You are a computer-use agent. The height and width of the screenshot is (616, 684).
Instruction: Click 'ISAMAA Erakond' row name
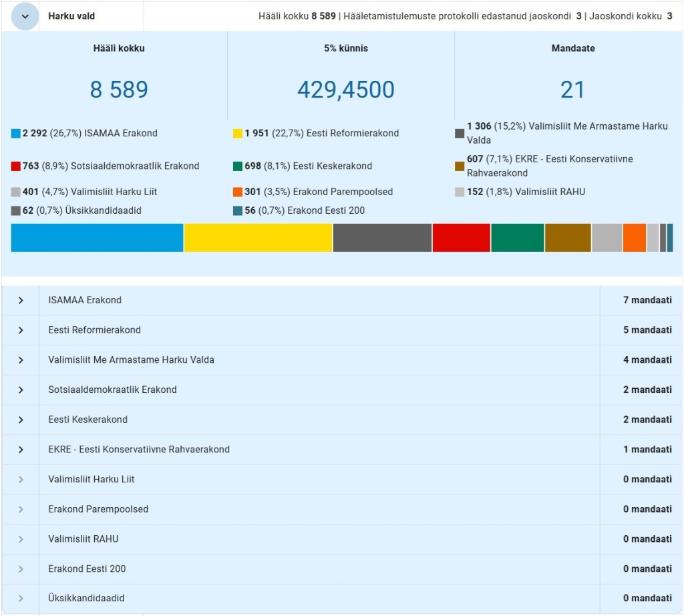click(x=85, y=300)
